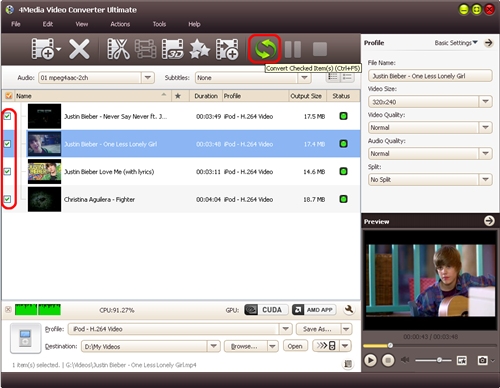
Task: Uncheck Love Me (with lyrics) checkbox
Action: (x=7, y=171)
